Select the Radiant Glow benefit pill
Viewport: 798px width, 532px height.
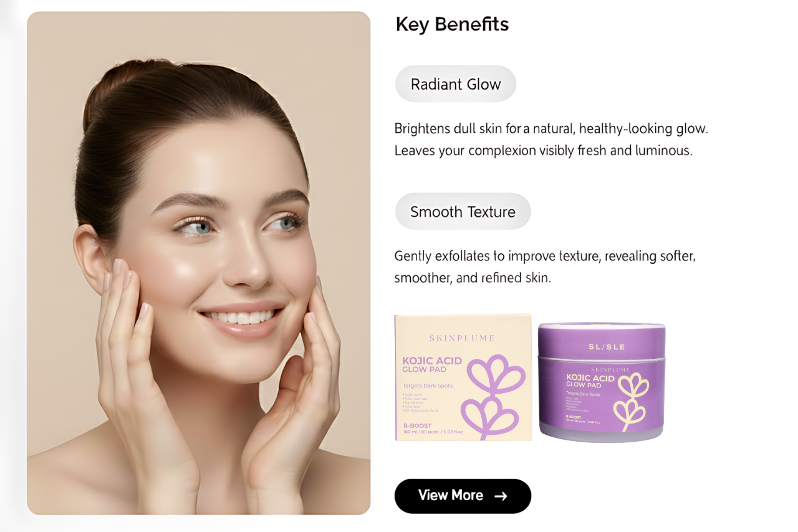pos(456,84)
